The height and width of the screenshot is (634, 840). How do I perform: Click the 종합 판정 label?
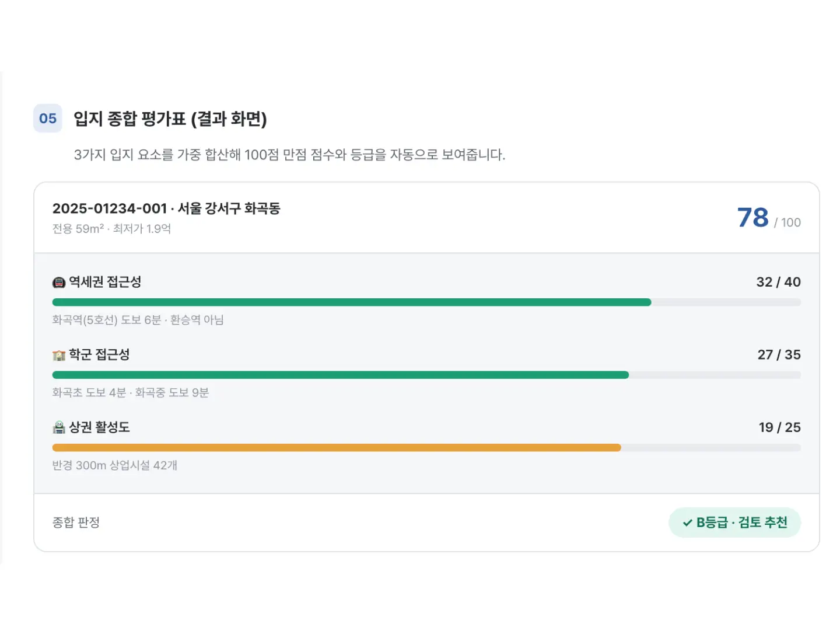76,522
